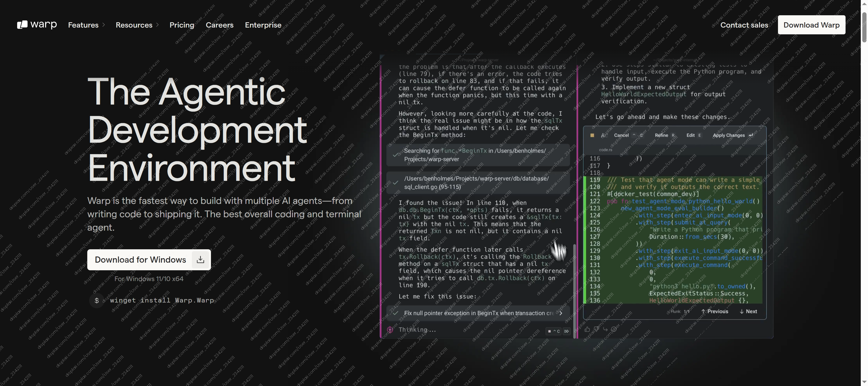Image resolution: width=868 pixels, height=386 pixels.
Task: Click line number 119 in code diff
Action: point(595,180)
